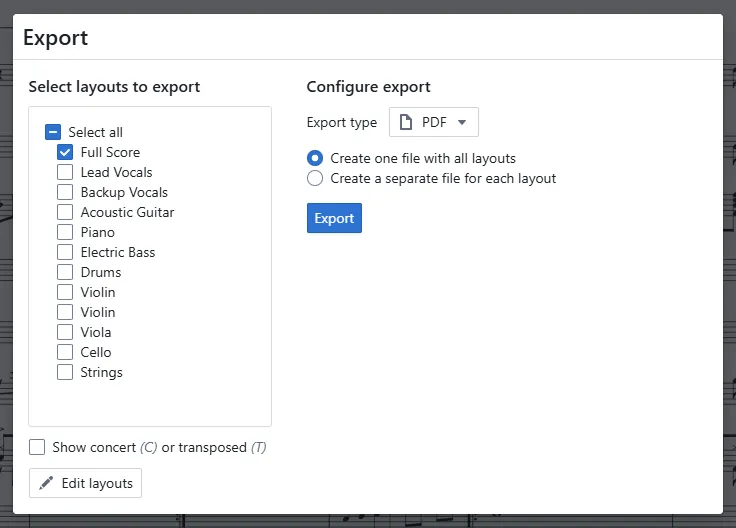Select Create one file with all layouts
Viewport: 736px width, 528px height.
pos(315,158)
